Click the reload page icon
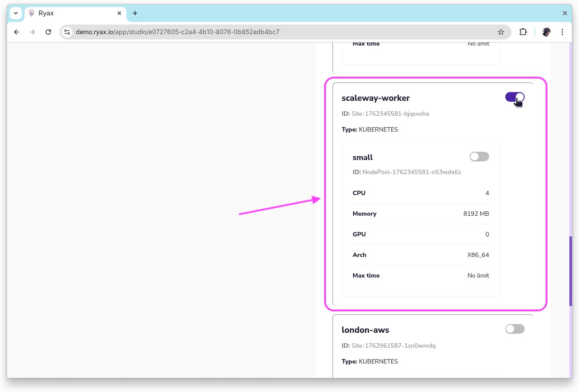This screenshot has width=579, height=392. point(48,32)
